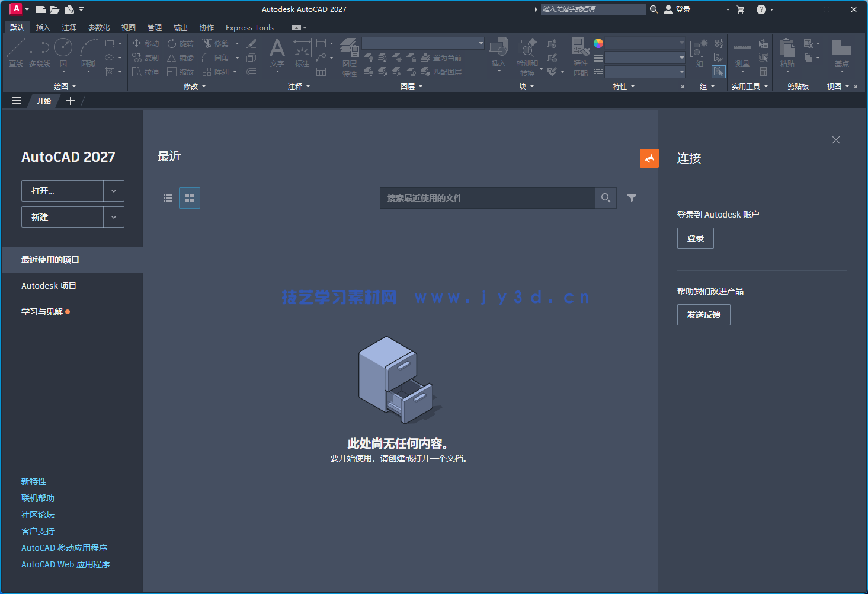The image size is (868, 594).
Task: Switch to the 插入 ribbon tab
Action: pos(43,27)
